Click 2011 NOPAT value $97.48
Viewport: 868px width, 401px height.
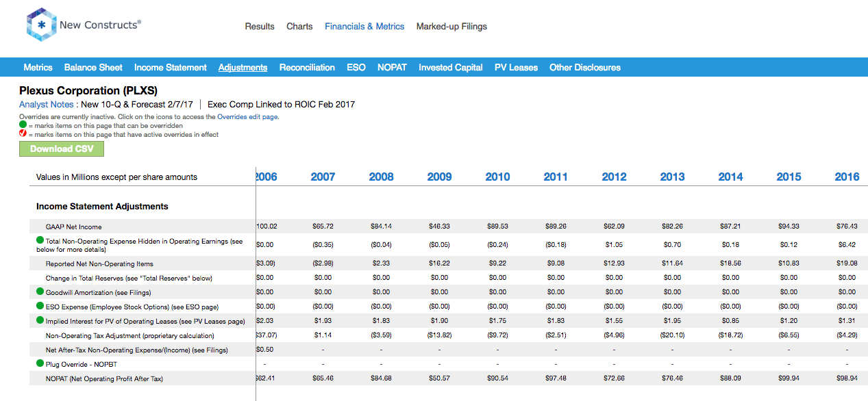(556, 378)
